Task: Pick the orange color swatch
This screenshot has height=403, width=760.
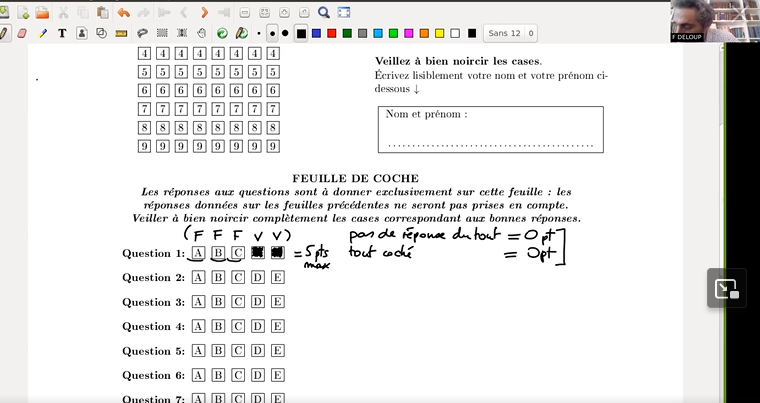Action: (424, 33)
